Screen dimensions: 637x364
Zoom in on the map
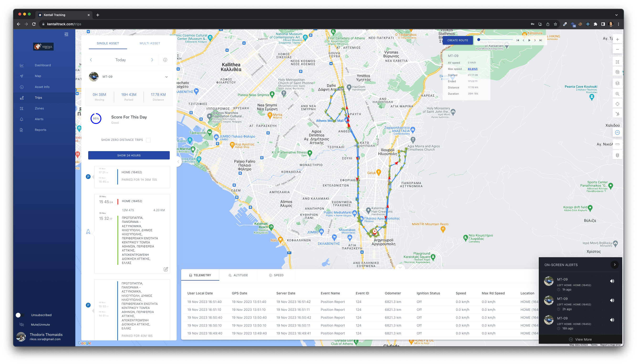[617, 39]
